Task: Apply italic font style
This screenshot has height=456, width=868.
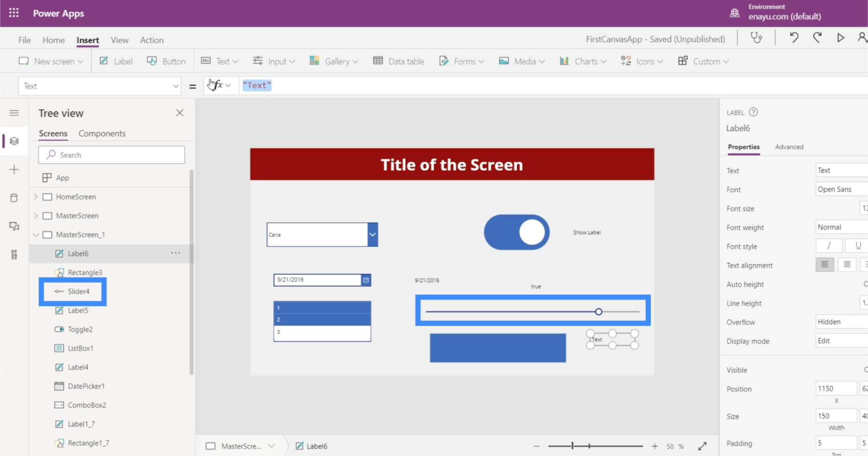Action: point(829,246)
